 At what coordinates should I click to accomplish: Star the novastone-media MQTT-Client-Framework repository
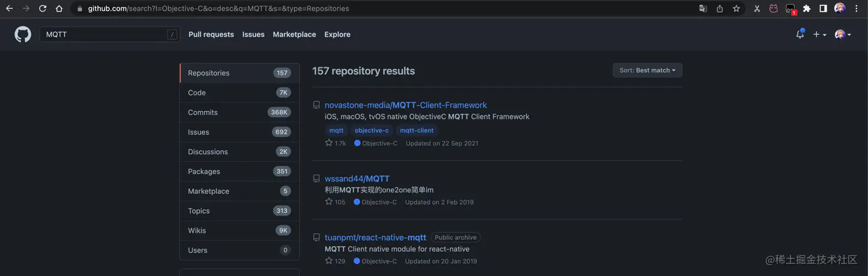pyautogui.click(x=329, y=143)
